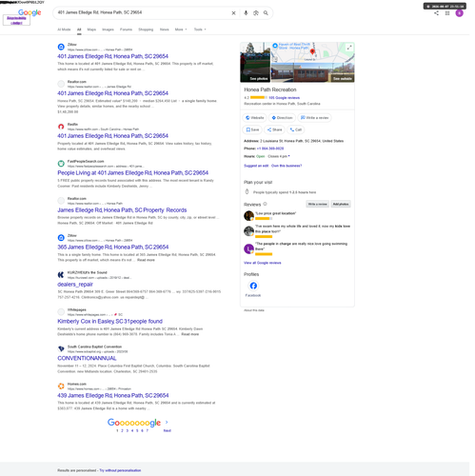Open 439 James Elledge Rd Homes.com result
The image size is (475, 476).
point(113,396)
